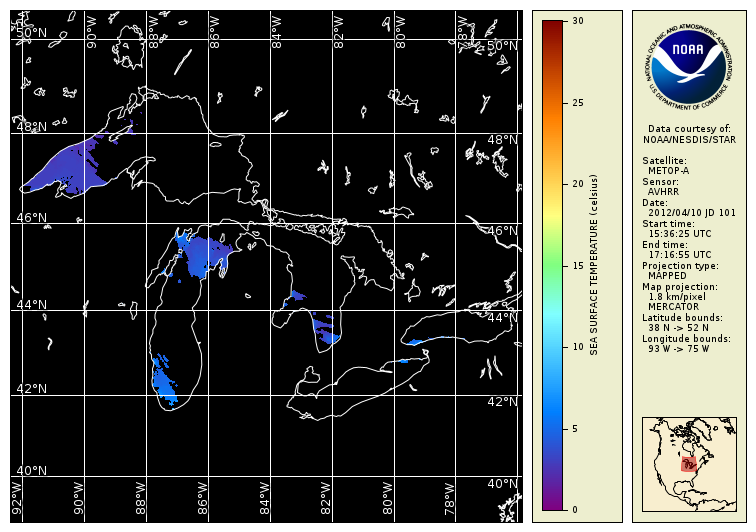Click the "MERCATOR" projection value

tap(673, 307)
